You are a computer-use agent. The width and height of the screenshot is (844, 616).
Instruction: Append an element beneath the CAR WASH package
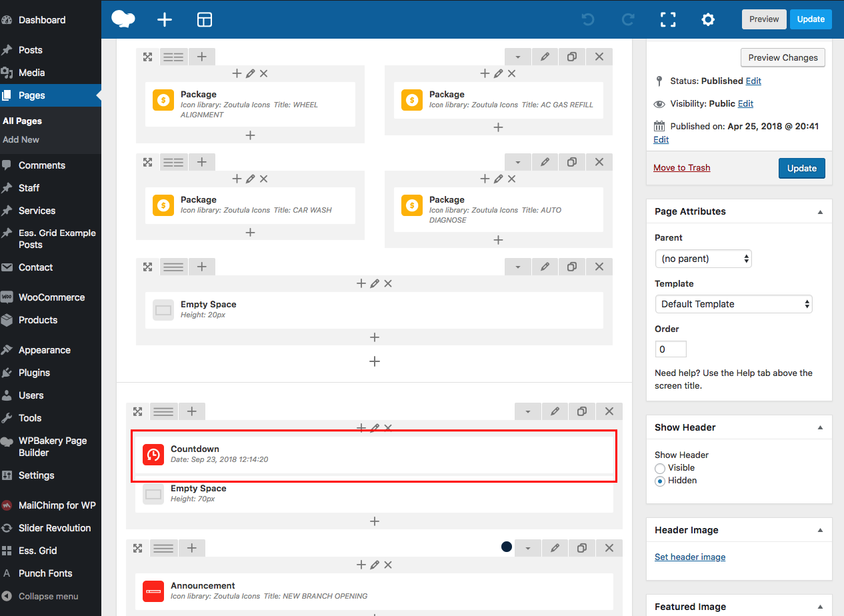pos(251,233)
